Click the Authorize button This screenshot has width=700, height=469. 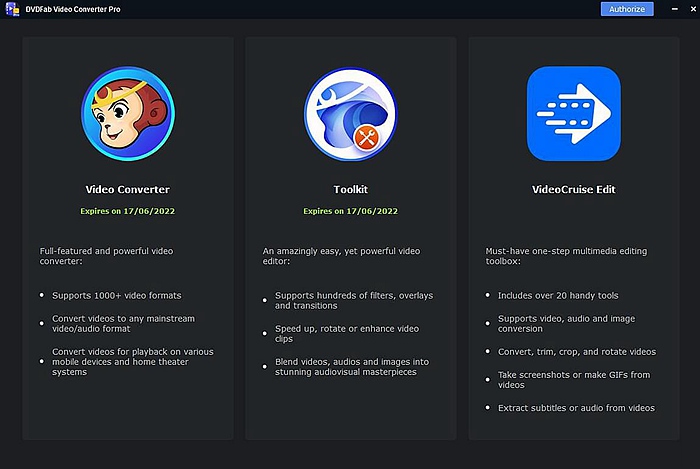[x=627, y=9]
